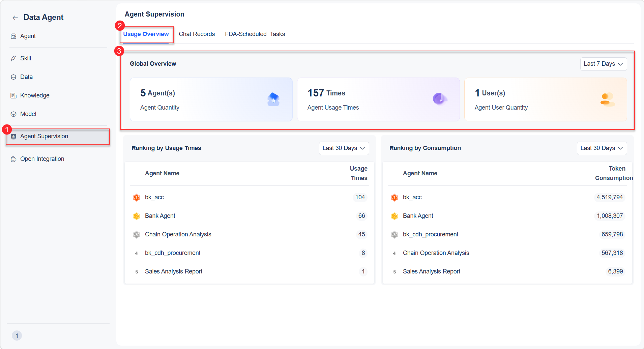Open Last 30 Days dropdown for Usage Times

tap(344, 148)
